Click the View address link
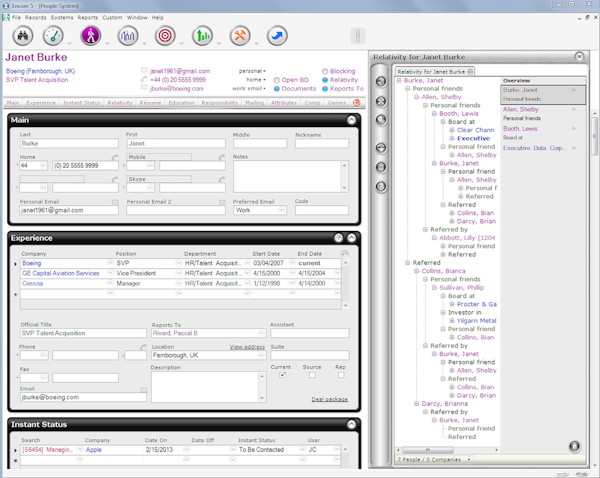This screenshot has width=600, height=478. [x=247, y=346]
